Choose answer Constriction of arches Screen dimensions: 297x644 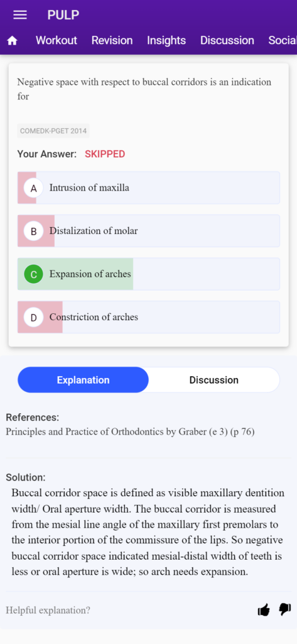coord(148,317)
